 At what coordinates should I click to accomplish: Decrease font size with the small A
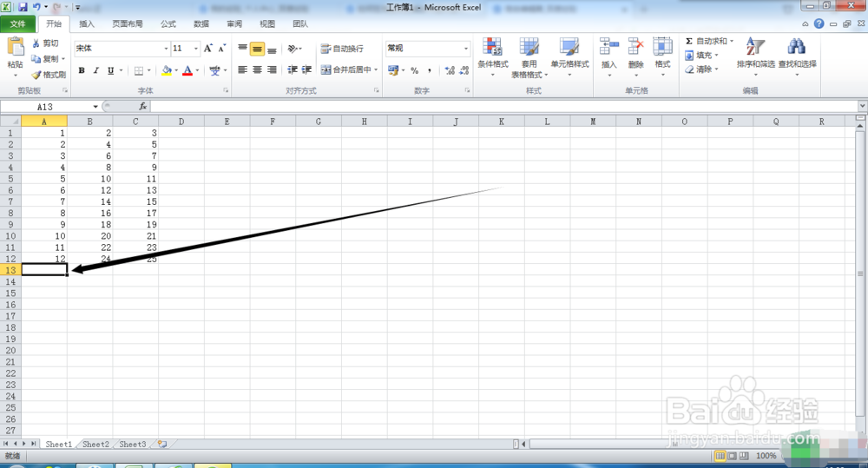coord(221,48)
